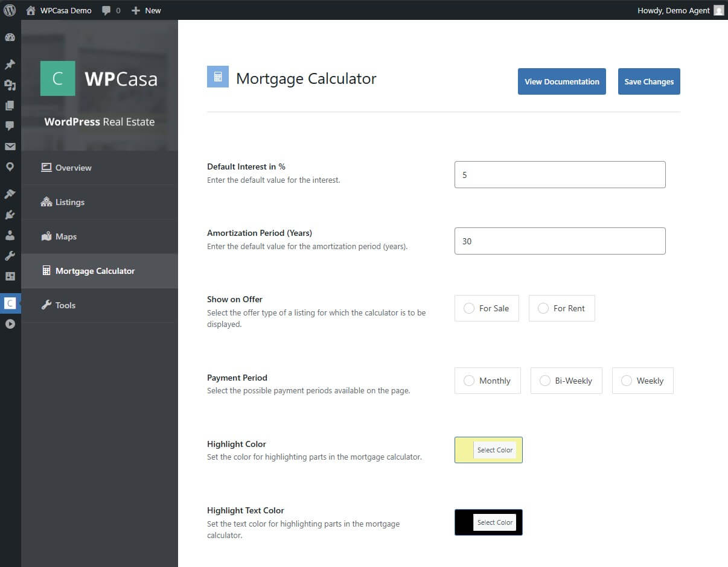
Task: Select the location pin Listings icon
Action: (9, 167)
